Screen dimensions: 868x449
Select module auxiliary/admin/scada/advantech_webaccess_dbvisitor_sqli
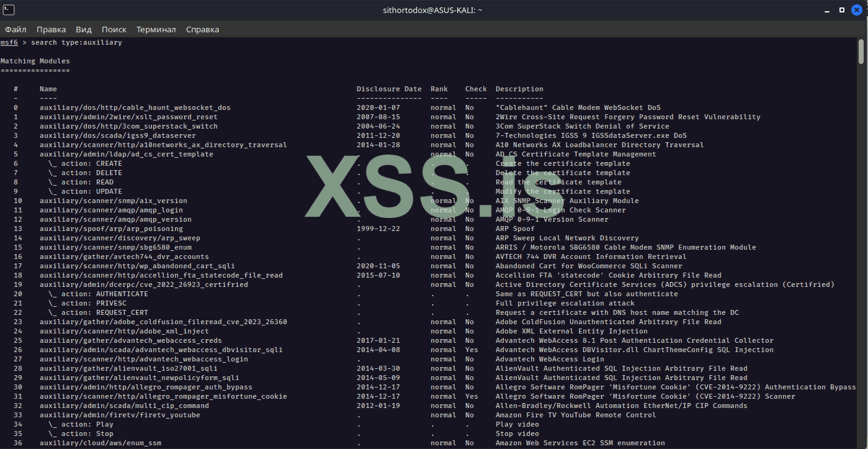(x=161, y=350)
